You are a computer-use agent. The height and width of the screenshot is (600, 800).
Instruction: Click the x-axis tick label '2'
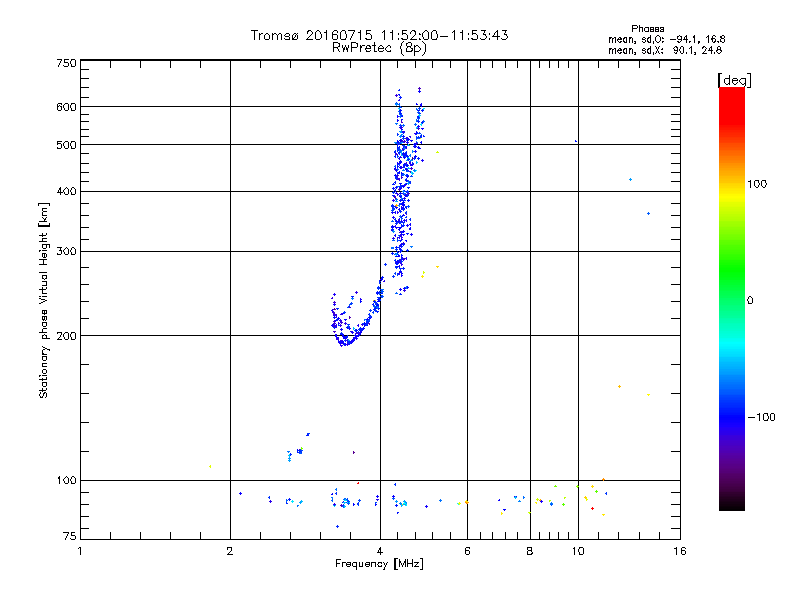point(230,551)
